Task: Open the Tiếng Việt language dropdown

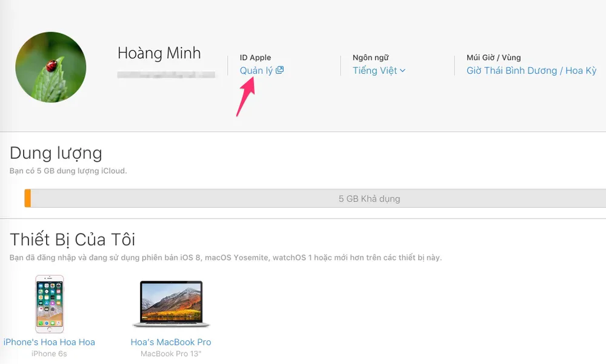Action: pos(375,71)
